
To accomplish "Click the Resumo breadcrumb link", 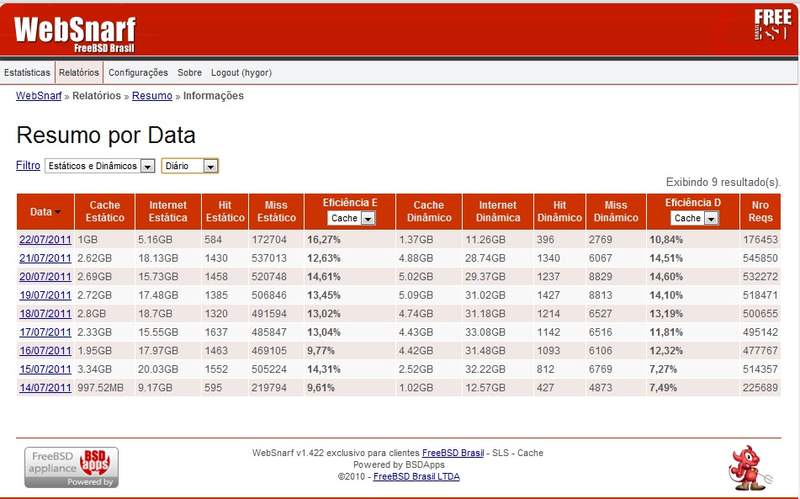I will [152, 95].
